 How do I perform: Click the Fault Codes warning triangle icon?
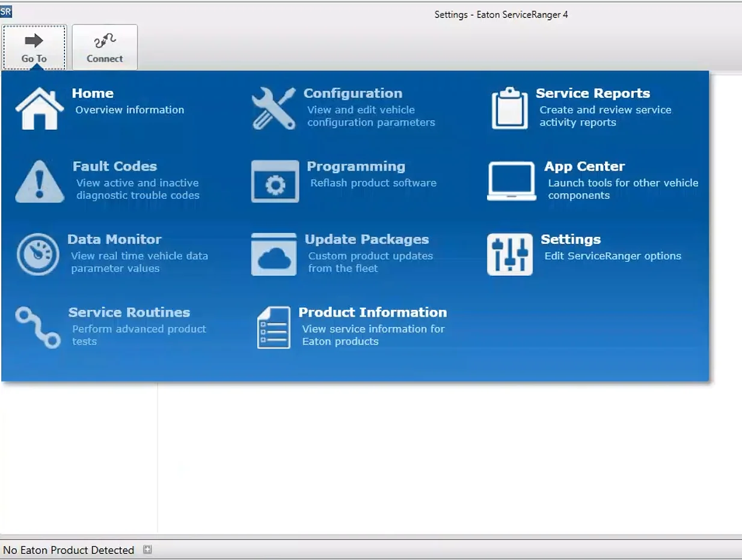(39, 181)
